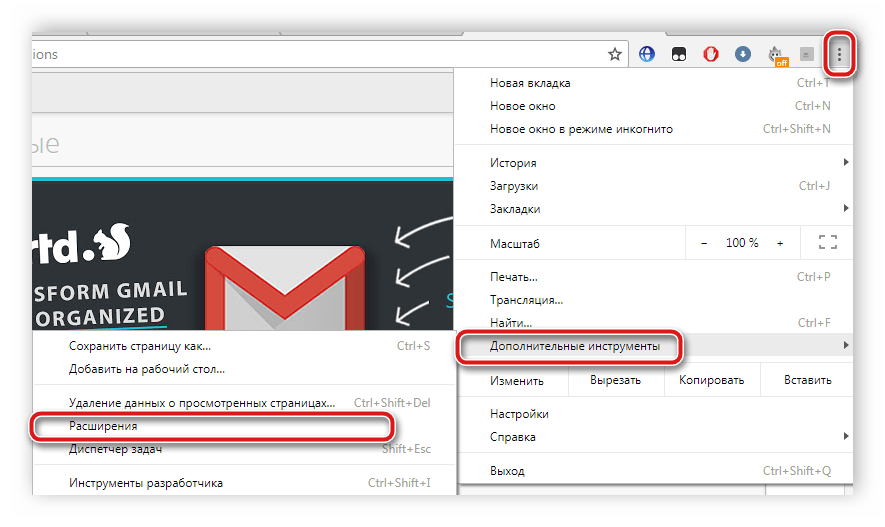The width and height of the screenshot is (885, 527).
Task: Open Диспетчер задач submenu item
Action: (x=244, y=449)
